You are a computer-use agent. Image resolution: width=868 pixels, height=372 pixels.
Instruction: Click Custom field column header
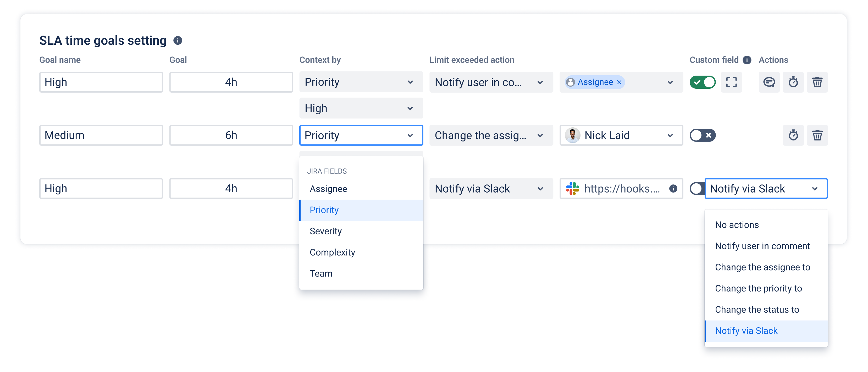click(x=714, y=60)
